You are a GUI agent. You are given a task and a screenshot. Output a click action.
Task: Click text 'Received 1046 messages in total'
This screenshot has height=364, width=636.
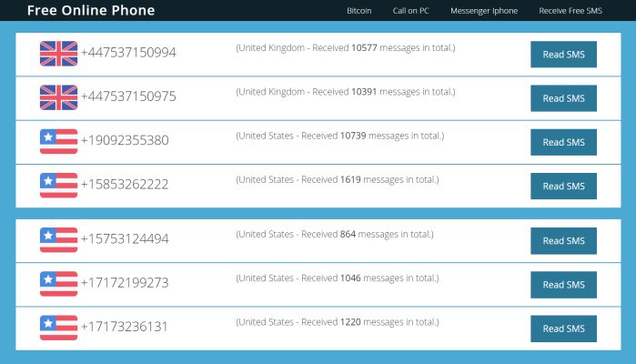[x=368, y=278]
